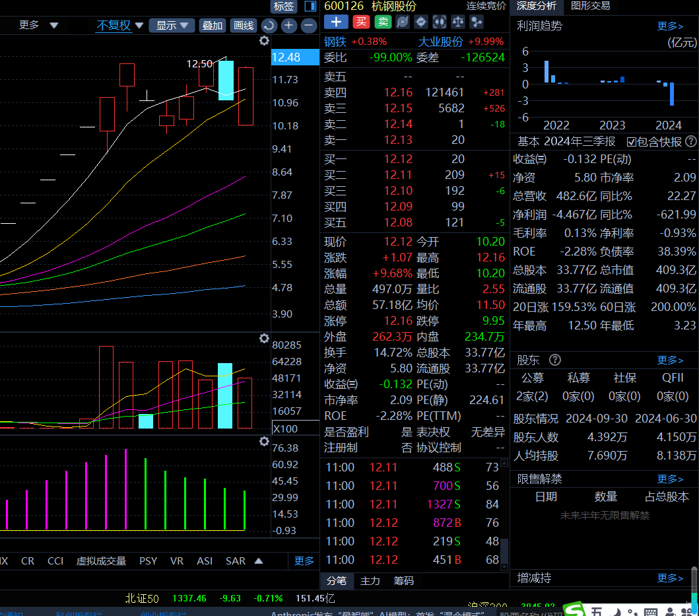The image size is (699, 616).
Task: Open indicator panel gear settings
Action: click(x=265, y=442)
